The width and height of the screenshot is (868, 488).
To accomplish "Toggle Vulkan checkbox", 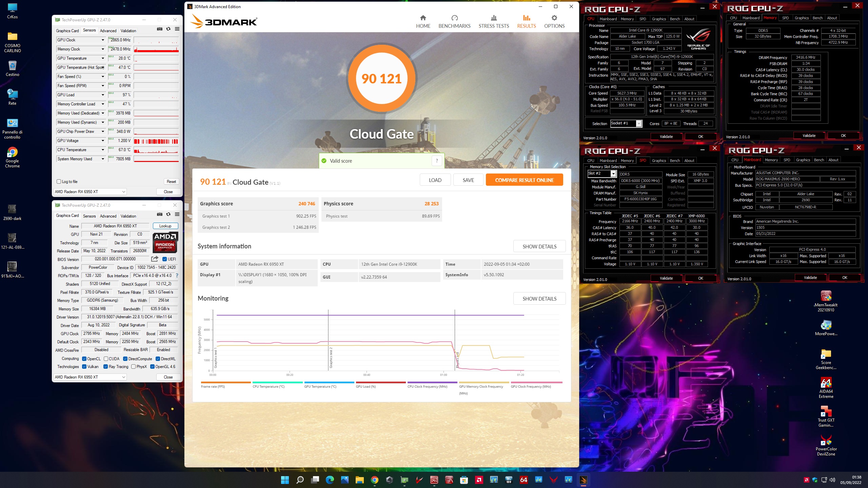I will coord(84,366).
